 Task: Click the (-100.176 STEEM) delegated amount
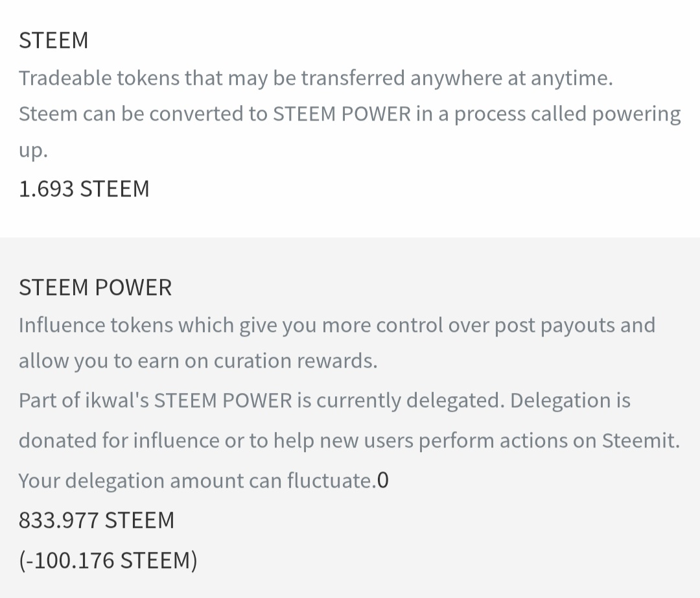tap(108, 560)
